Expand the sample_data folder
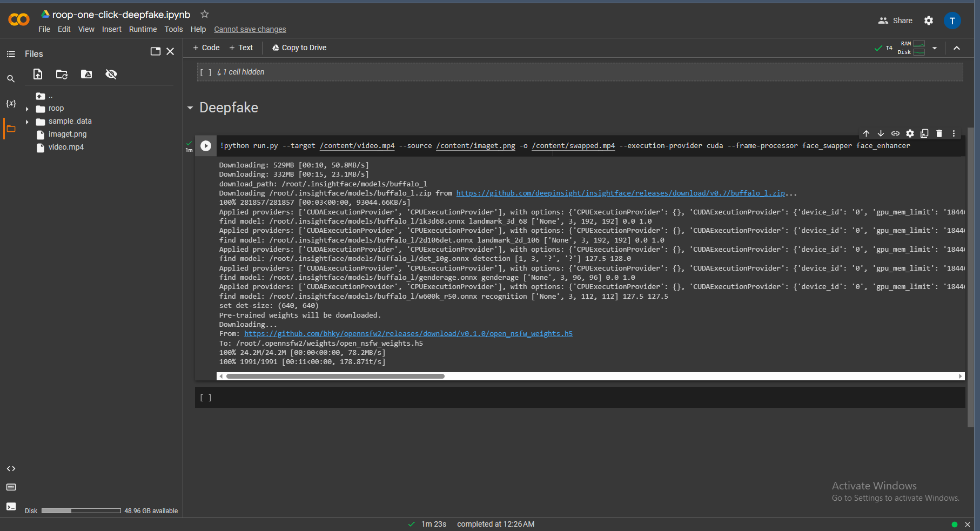This screenshot has width=980, height=531. click(27, 122)
